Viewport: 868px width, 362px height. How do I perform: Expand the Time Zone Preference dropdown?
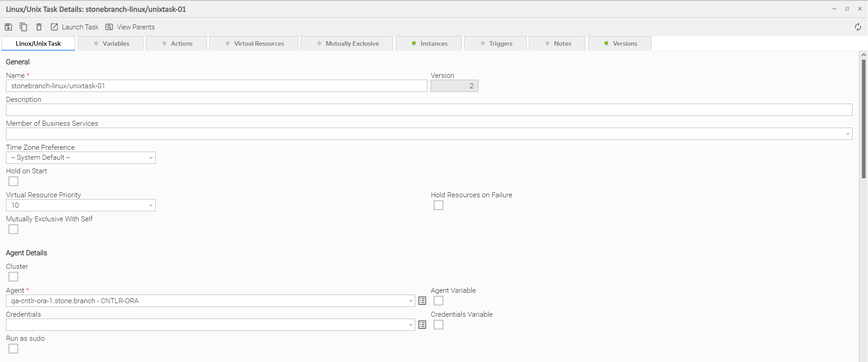pyautogui.click(x=81, y=157)
